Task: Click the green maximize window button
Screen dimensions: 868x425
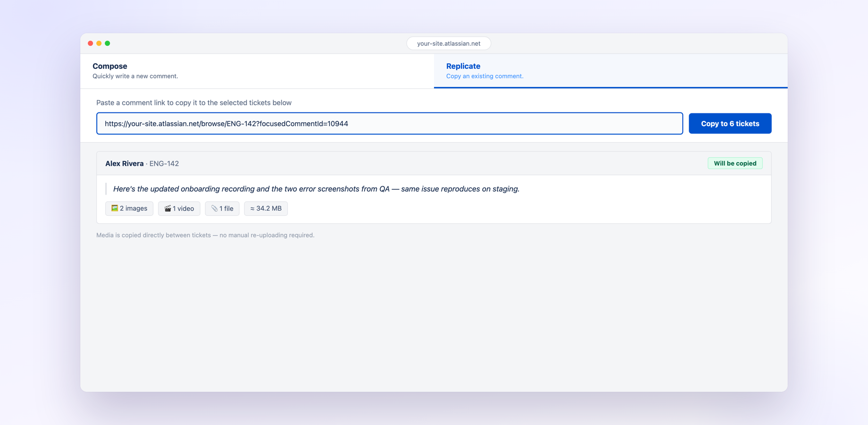Action: (108, 43)
